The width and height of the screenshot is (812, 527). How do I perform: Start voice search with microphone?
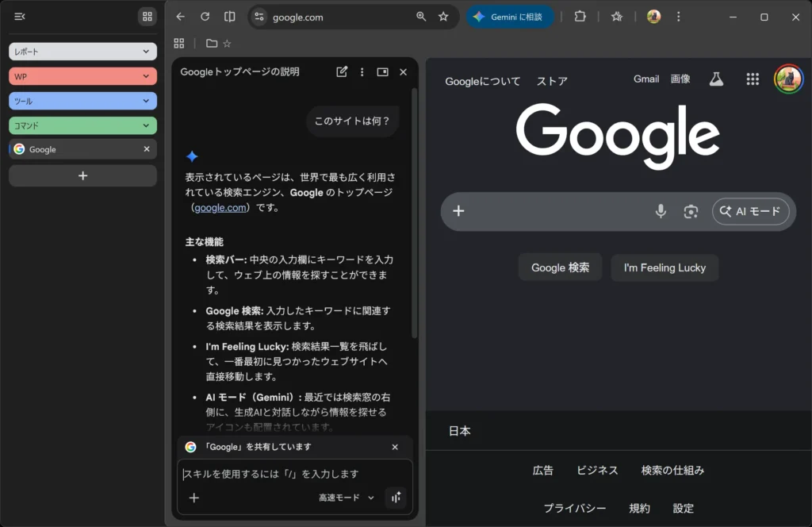661,211
